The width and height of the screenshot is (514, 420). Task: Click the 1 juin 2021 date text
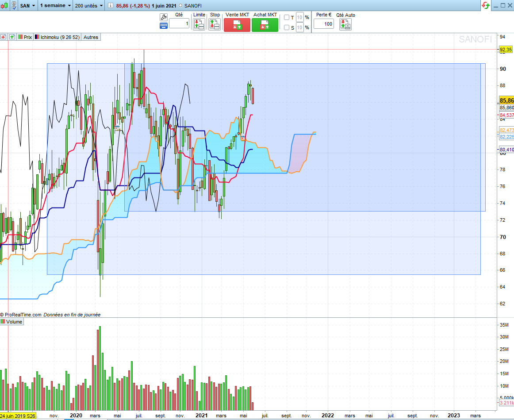point(164,6)
